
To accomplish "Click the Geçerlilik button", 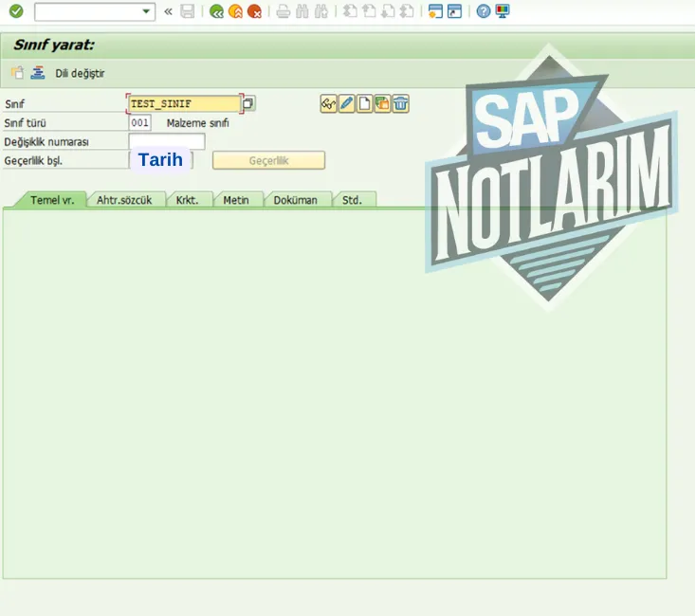I will pyautogui.click(x=268, y=160).
